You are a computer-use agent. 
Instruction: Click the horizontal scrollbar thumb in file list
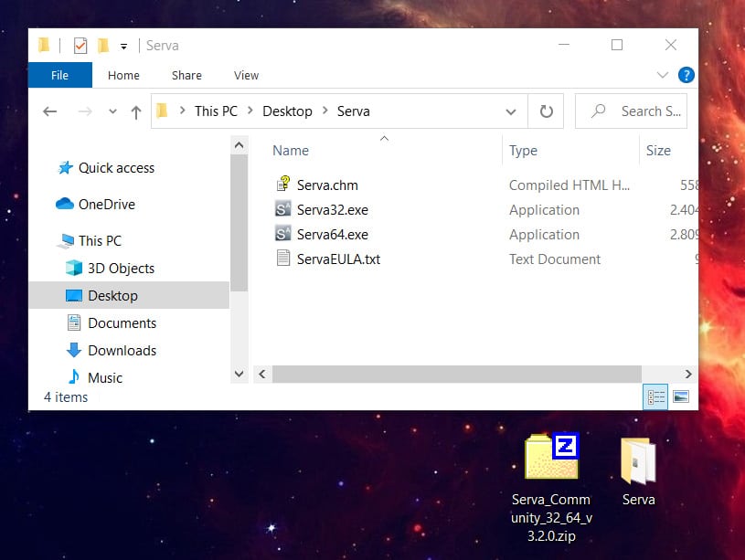click(456, 374)
